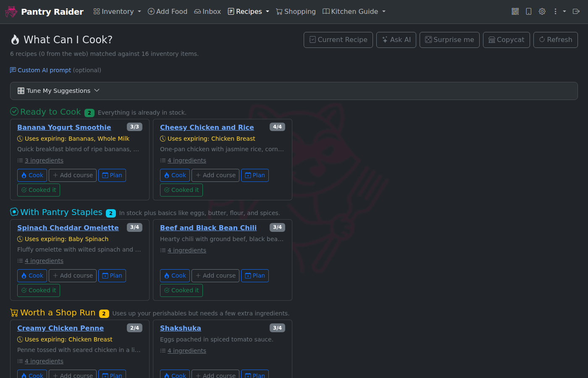Click the Surprise me dice button
Screen dimensions: 588x378
(x=449, y=40)
